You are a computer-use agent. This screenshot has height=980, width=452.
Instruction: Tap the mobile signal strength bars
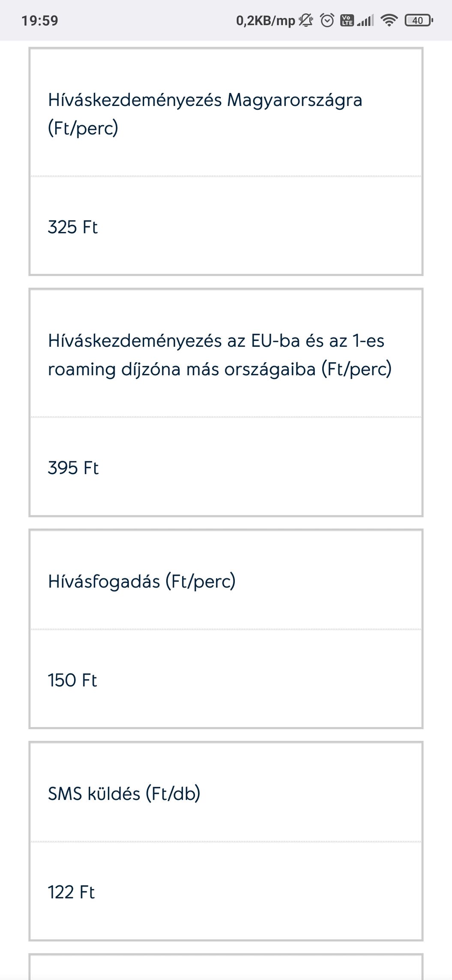pos(365,20)
